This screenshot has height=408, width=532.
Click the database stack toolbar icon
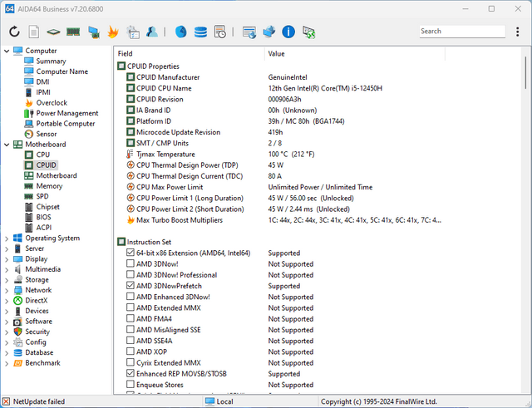200,32
